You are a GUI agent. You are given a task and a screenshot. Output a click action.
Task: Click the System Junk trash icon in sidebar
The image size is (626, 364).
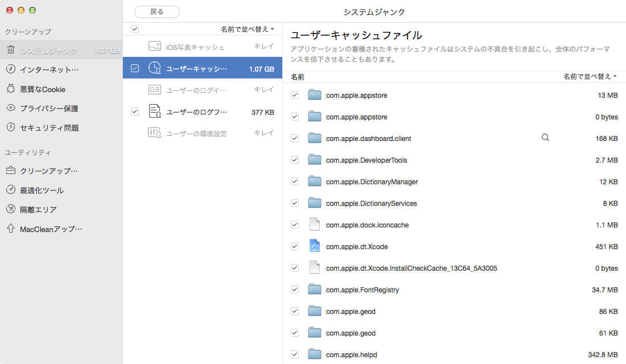click(11, 50)
